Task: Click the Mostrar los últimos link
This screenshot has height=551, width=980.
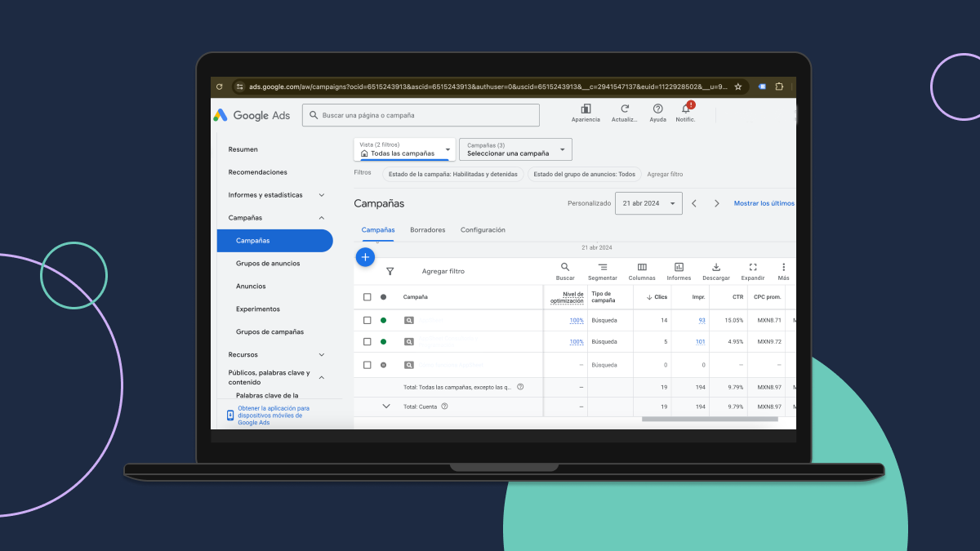Action: pyautogui.click(x=764, y=203)
